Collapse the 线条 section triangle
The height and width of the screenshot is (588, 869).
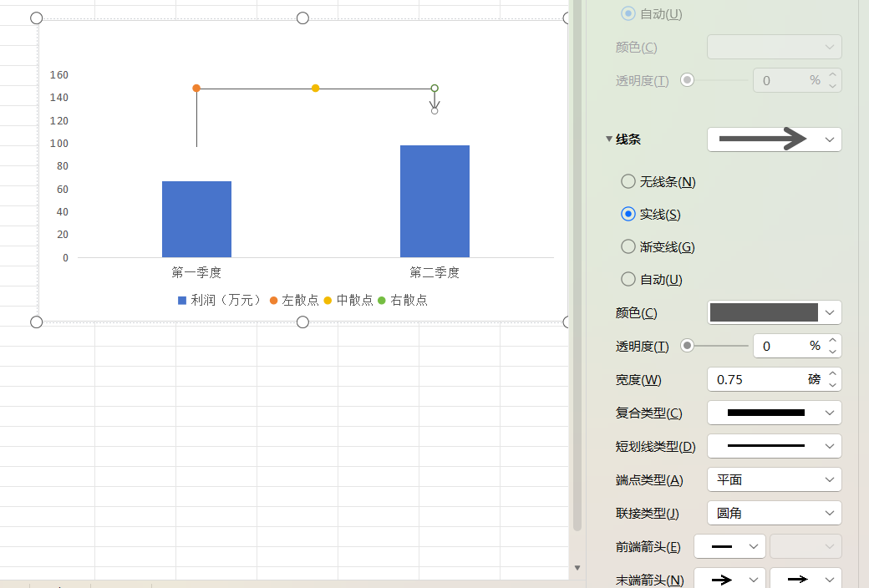(609, 139)
